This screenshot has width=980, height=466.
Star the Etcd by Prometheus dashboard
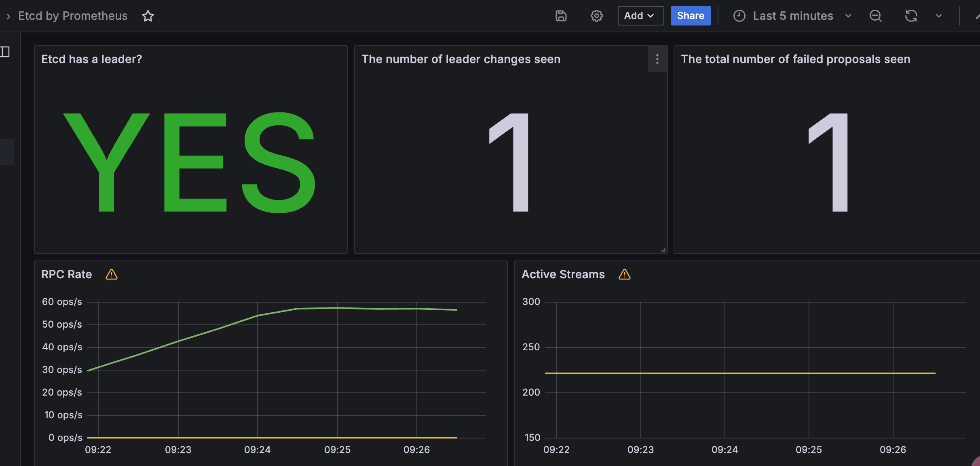[x=148, y=16]
